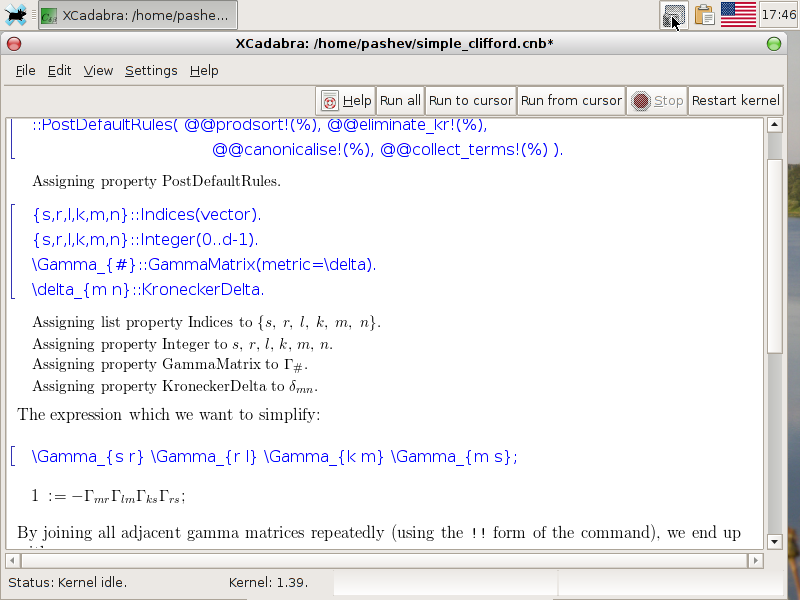The height and width of the screenshot is (600, 800).
Task: Open the clipboard manager tray icon
Action: pos(704,15)
